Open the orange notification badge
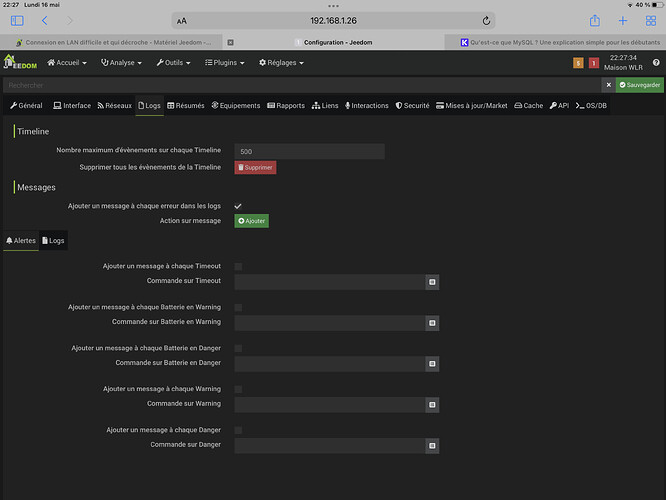 tap(578, 63)
